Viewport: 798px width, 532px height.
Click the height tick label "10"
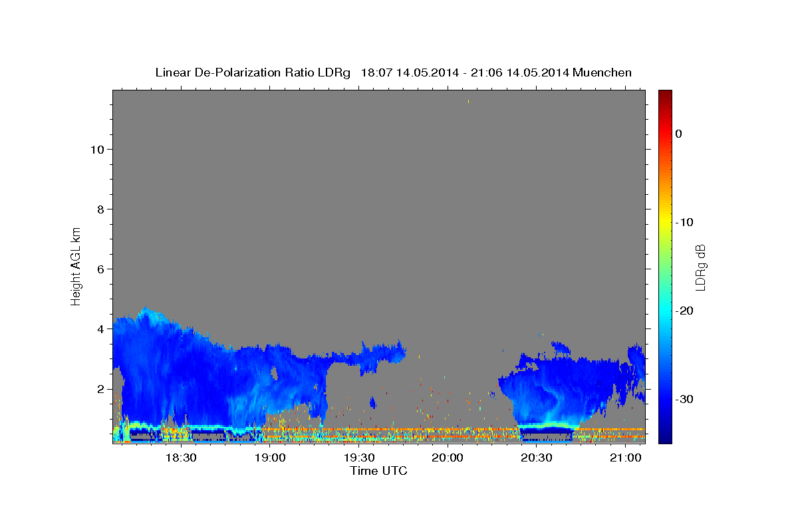(x=97, y=150)
